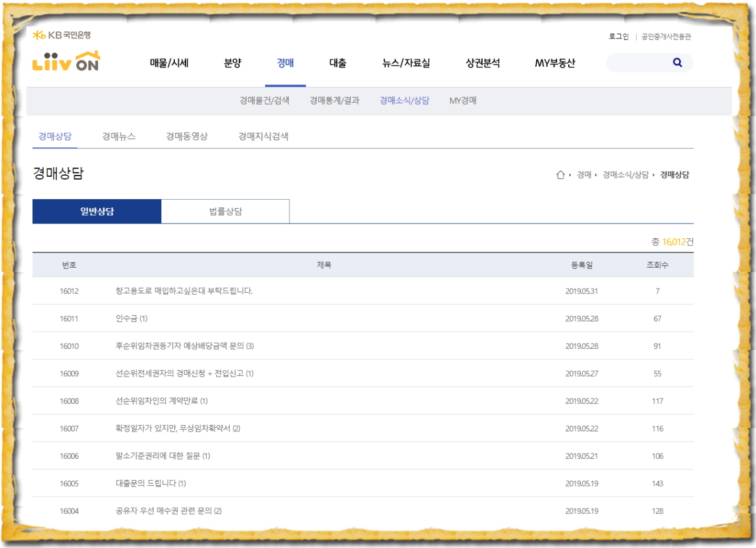
Task: Open post 선순위임차인의 계약만료 (1)
Action: 162,401
